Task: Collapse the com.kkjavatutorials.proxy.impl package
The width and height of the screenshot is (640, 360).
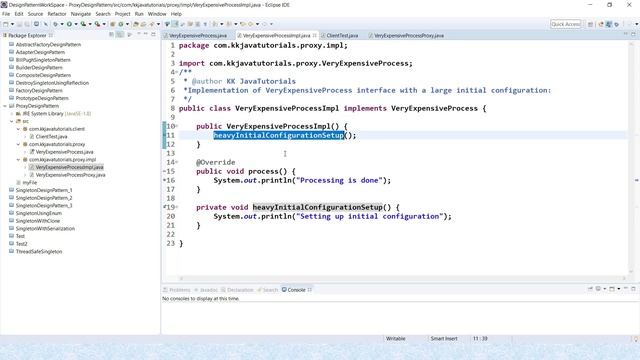Action: 18,160
